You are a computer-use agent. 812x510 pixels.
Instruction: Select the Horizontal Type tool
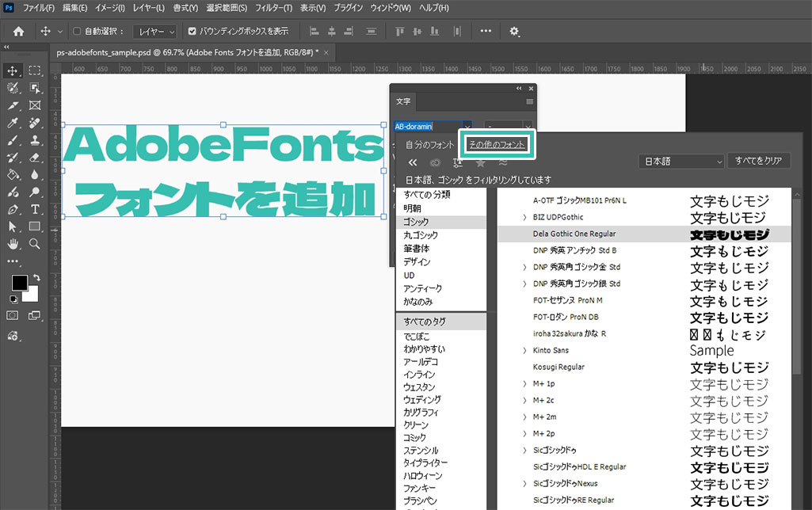pyautogui.click(x=35, y=209)
